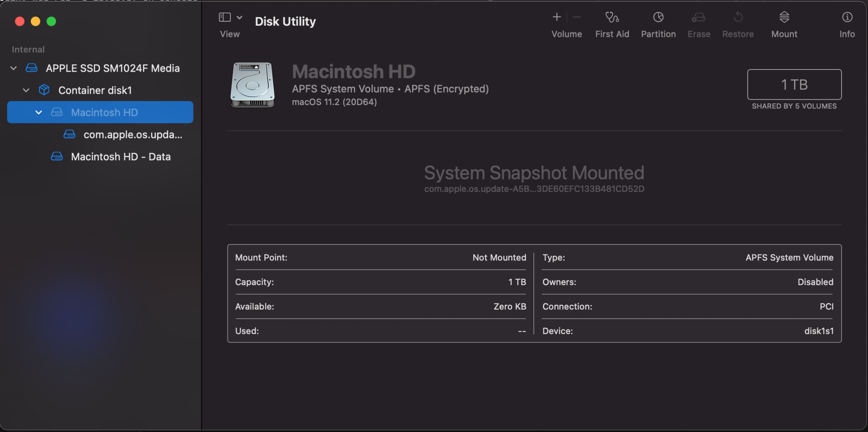Add a volume with the plus icon
Screen dimensions: 868x432
557,17
